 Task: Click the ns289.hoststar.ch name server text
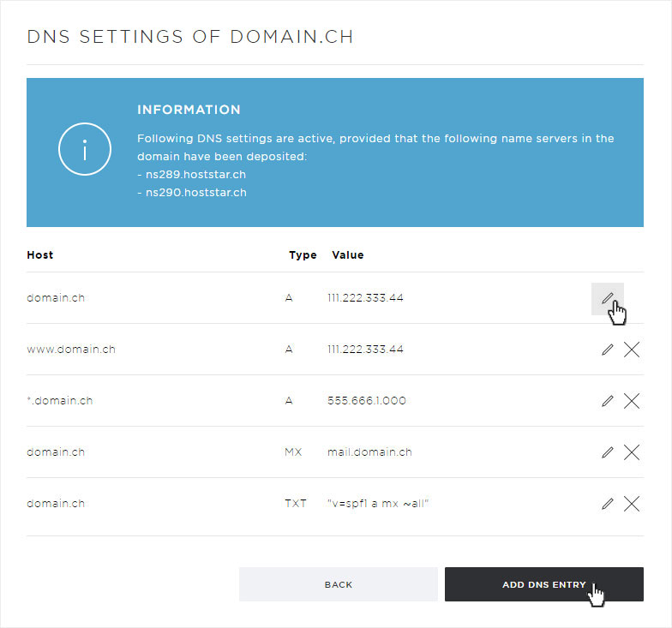pos(195,175)
